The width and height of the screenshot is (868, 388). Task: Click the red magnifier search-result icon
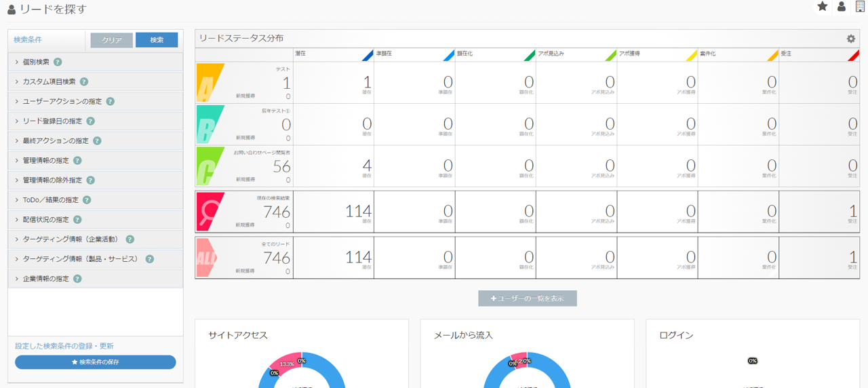[x=209, y=212]
